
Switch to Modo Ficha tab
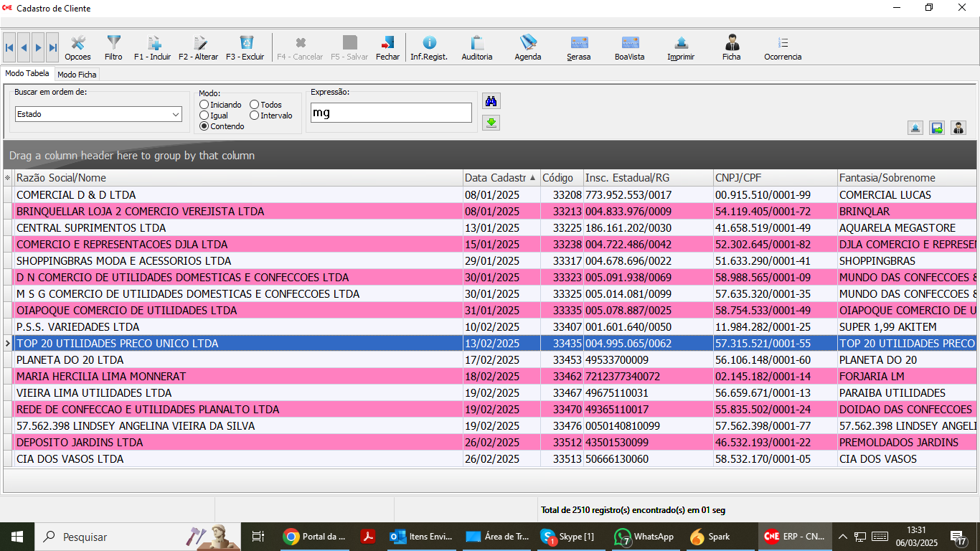click(x=77, y=75)
